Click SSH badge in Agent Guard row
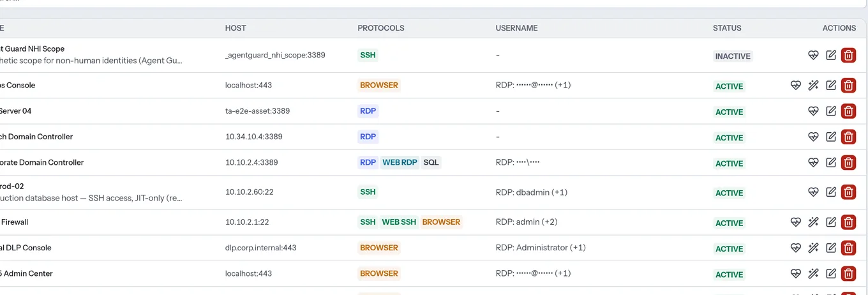The height and width of the screenshot is (295, 868). 368,55
